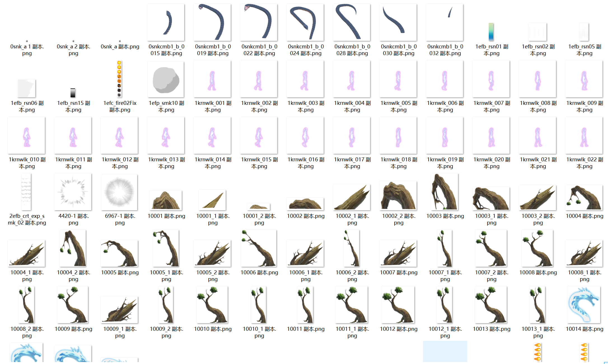
Task: Click the file name 0snk_a 1 副本.png
Action: pos(27,50)
